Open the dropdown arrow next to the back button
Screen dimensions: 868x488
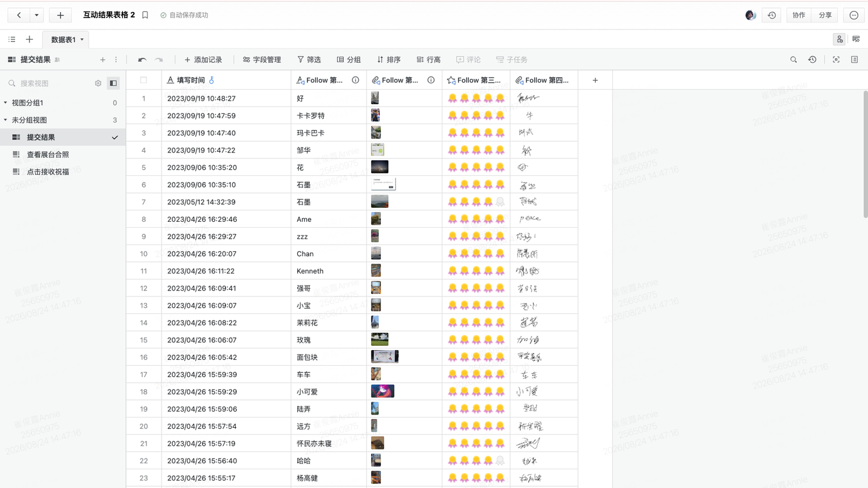tap(37, 15)
